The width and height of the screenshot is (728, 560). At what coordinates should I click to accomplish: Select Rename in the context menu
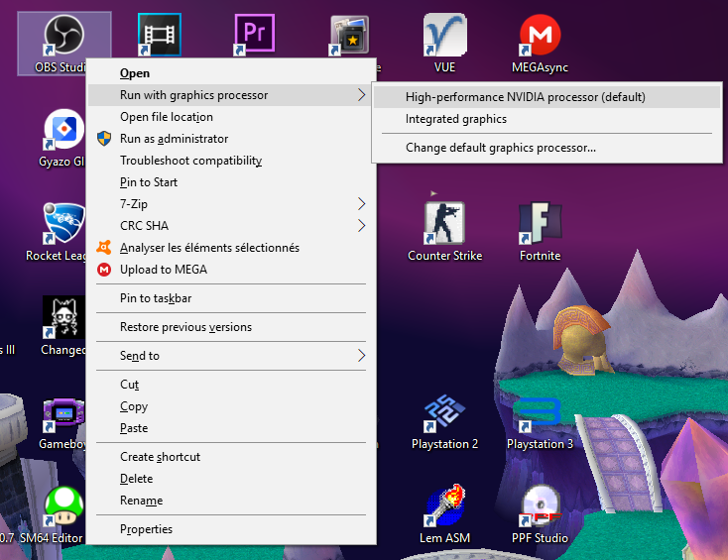pos(231,501)
